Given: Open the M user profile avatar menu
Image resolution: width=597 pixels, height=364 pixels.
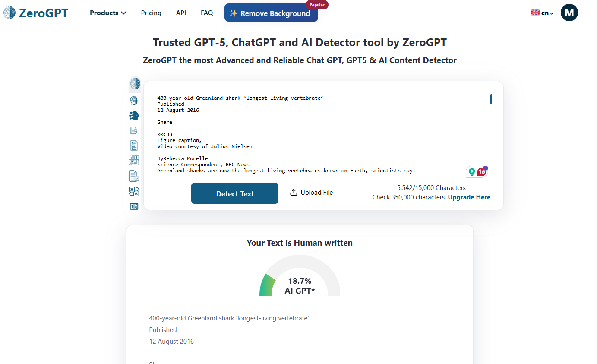Looking at the screenshot, I should (569, 13).
